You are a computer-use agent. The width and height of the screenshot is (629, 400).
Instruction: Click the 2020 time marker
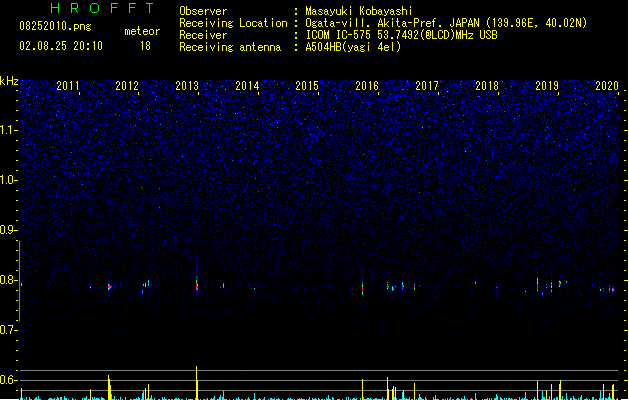click(x=607, y=86)
